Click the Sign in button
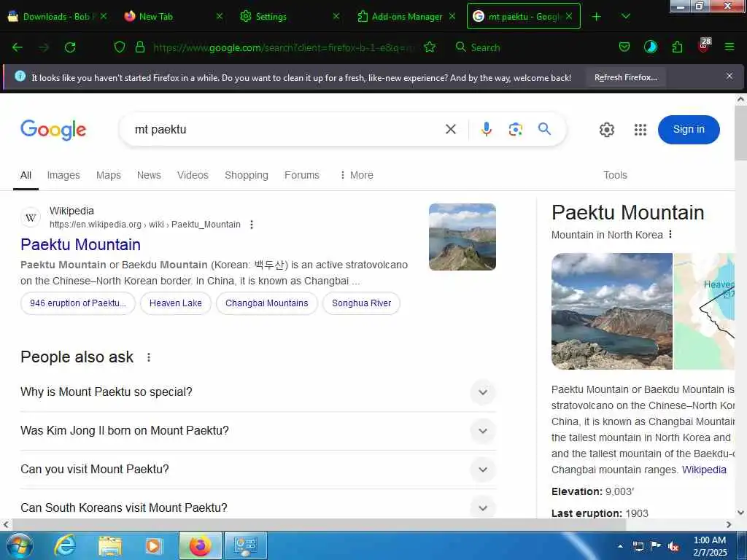Viewport: 747px width, 560px height. coord(689,130)
